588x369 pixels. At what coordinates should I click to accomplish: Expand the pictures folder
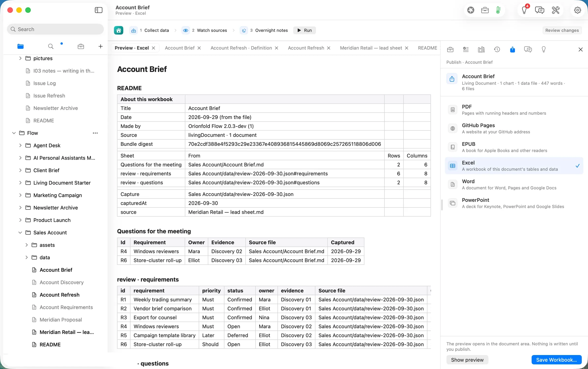click(x=20, y=58)
